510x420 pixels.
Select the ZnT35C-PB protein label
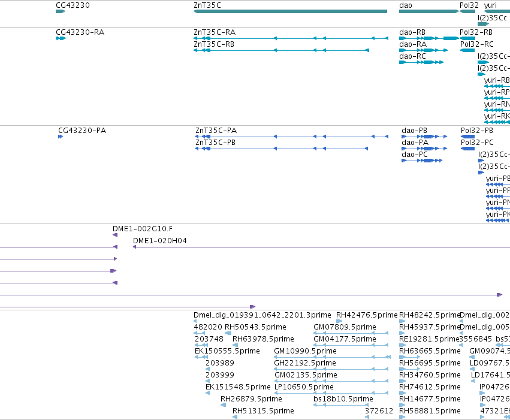pos(215,143)
